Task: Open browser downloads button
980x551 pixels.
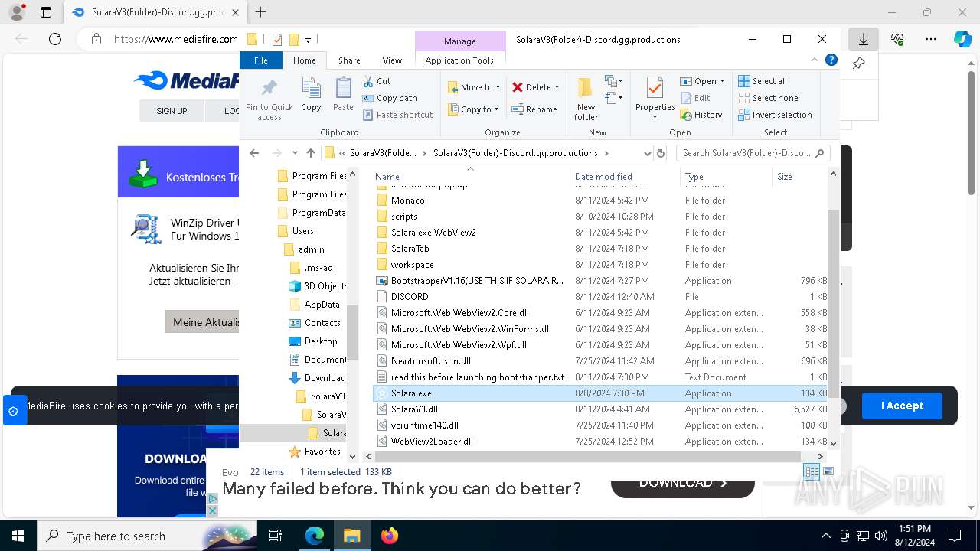Action: pyautogui.click(x=863, y=39)
